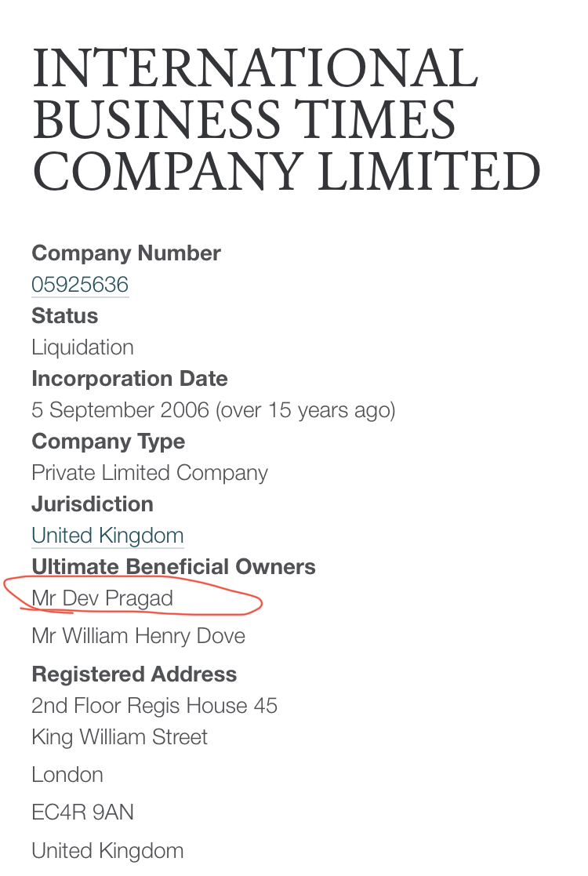This screenshot has height=876, width=588.
Task: Click the Company Type label
Action: 108,442
